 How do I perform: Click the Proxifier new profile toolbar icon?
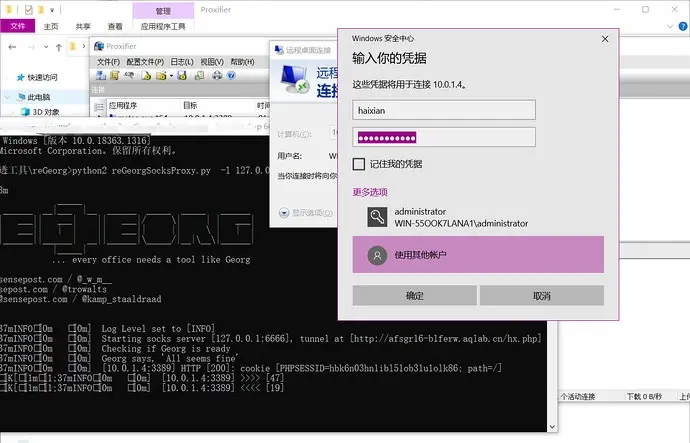pos(146,76)
